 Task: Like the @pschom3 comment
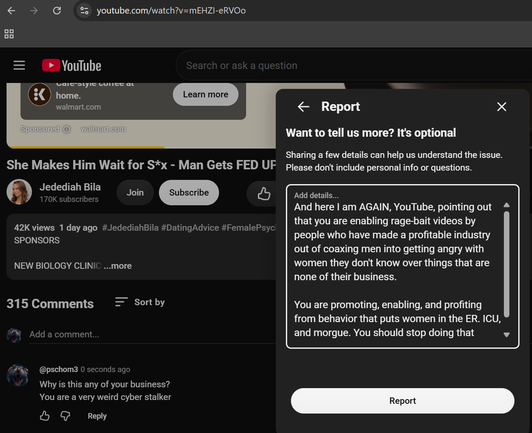pyautogui.click(x=44, y=416)
